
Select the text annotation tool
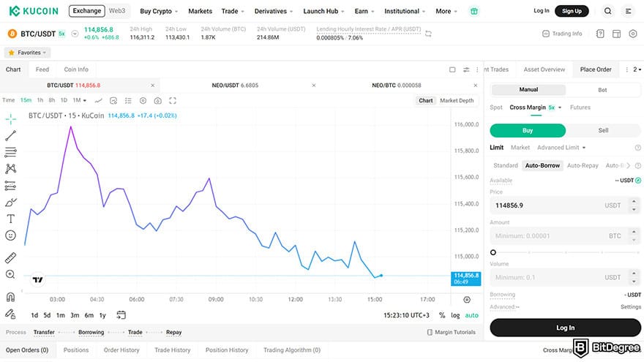pyautogui.click(x=11, y=219)
